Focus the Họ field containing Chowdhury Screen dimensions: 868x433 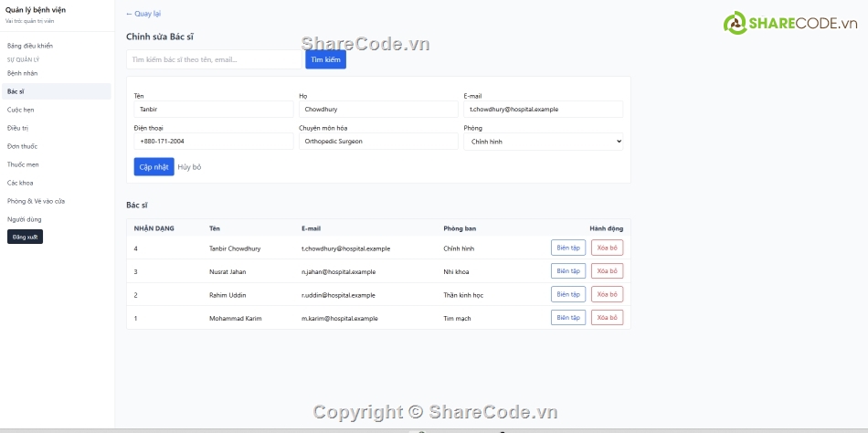pos(378,109)
